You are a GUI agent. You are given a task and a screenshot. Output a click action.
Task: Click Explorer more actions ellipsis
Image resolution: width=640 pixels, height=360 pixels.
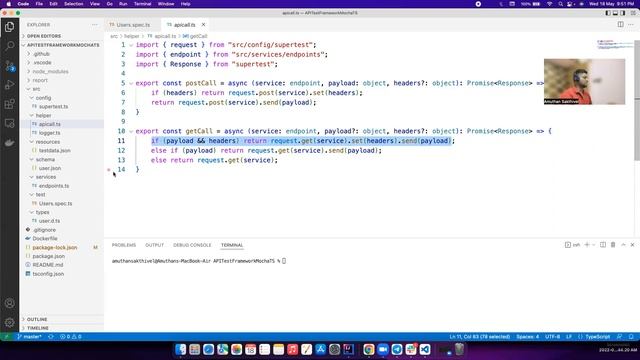[95, 25]
